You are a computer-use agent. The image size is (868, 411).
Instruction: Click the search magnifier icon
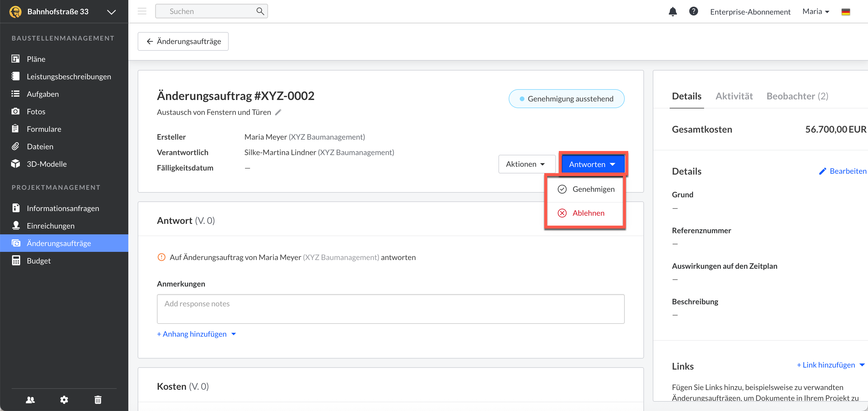click(x=260, y=11)
